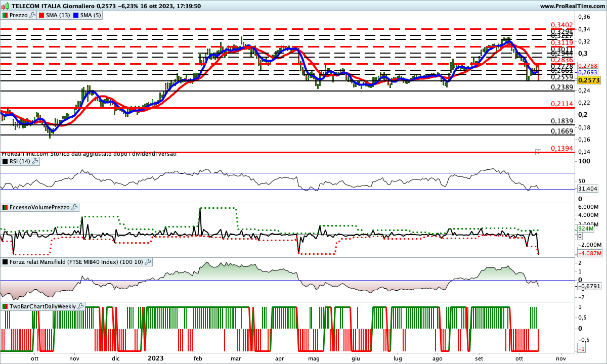
Task: Click the set label on the time axis
Action: click(479, 358)
